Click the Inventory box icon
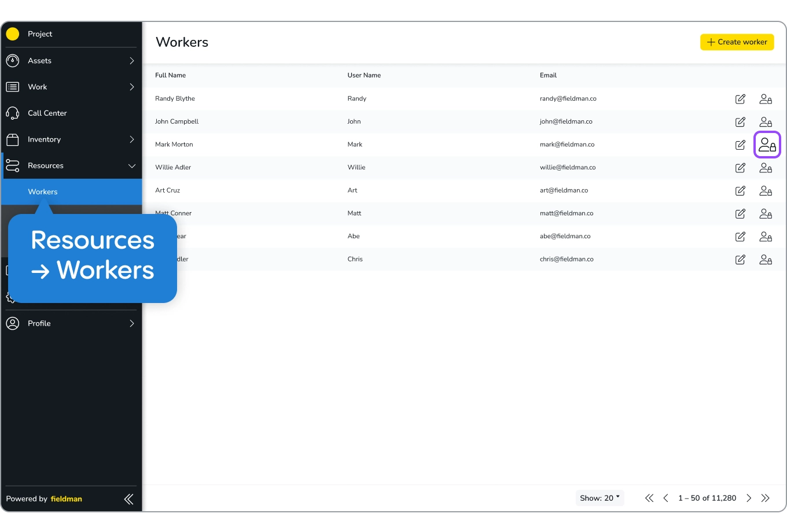Viewport: 787px width, 532px height. point(13,139)
